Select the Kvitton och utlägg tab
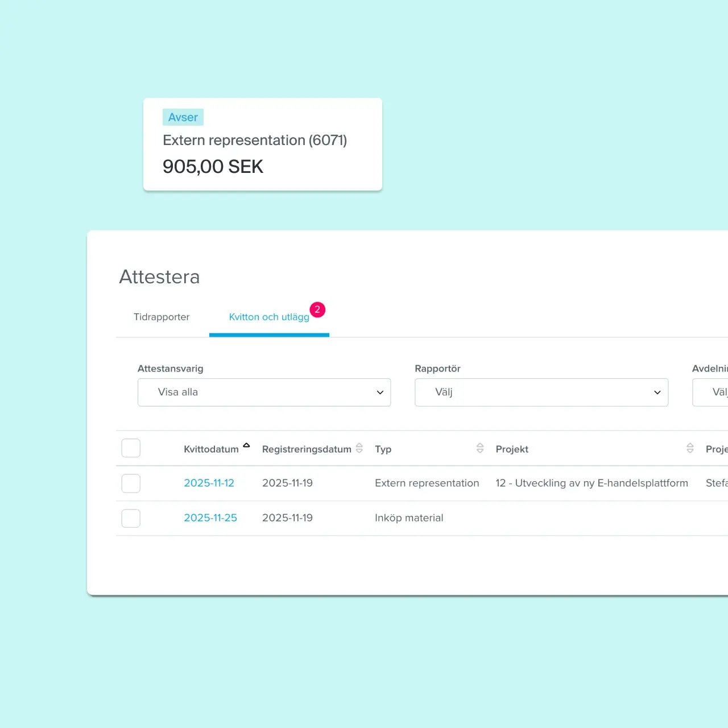 click(x=269, y=317)
